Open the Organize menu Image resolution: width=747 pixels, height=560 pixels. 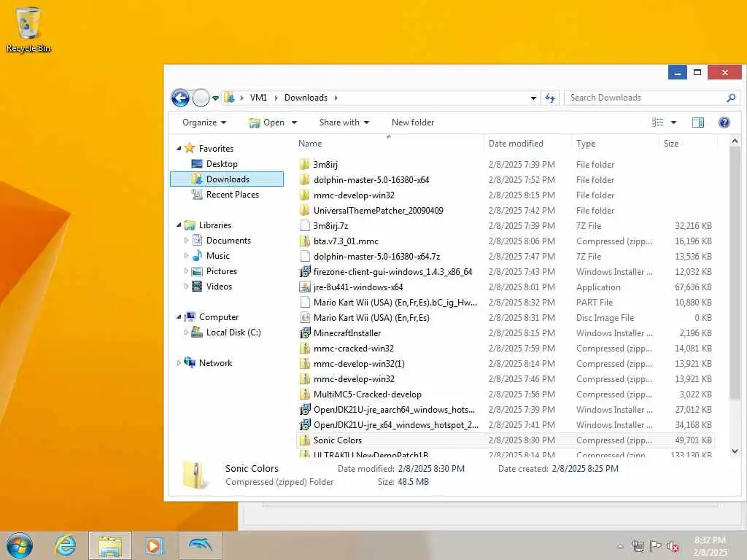(204, 122)
